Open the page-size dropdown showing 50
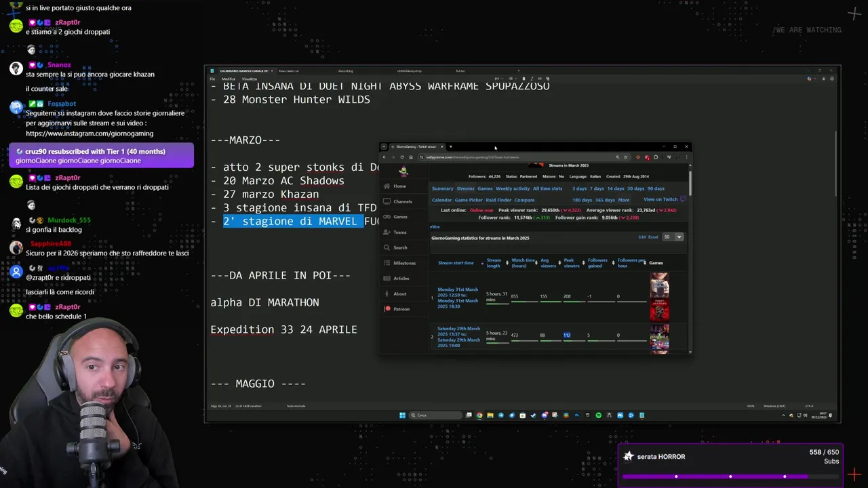Viewport: 868px width, 488px height. (x=673, y=237)
